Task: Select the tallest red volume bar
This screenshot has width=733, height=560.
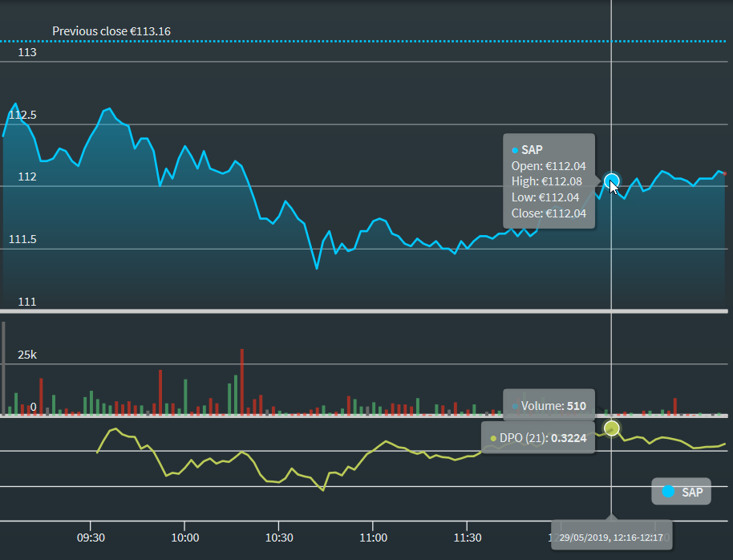Action: point(242,381)
